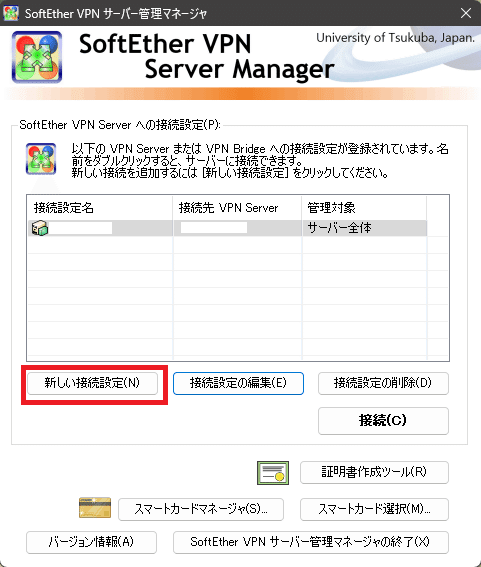The width and height of the screenshot is (481, 567).
Task: Open 証明書作成ツール(R)
Action: (374, 472)
